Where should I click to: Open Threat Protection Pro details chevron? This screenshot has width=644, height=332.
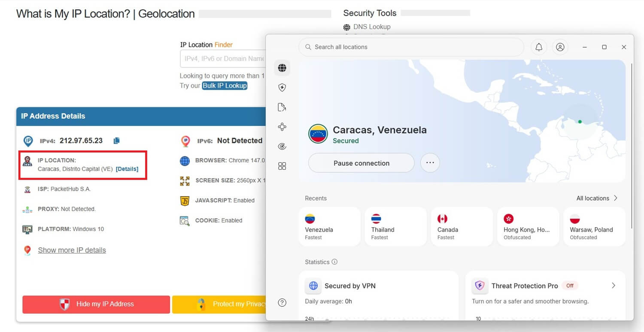point(614,285)
